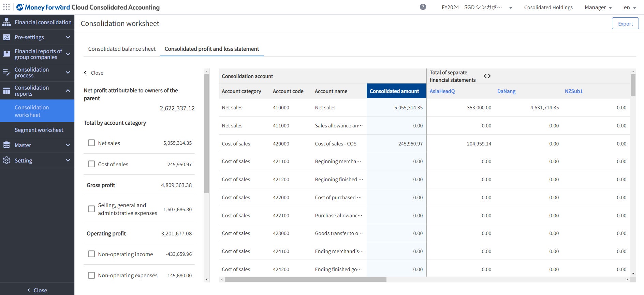
Task: Switch to Consolidated balance sheet tab
Action: [x=122, y=49]
